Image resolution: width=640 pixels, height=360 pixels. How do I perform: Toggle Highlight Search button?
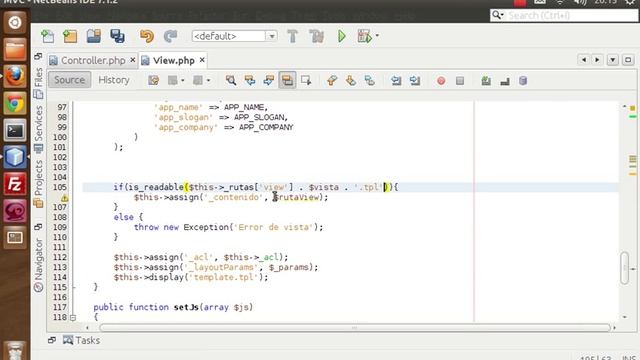(287, 80)
